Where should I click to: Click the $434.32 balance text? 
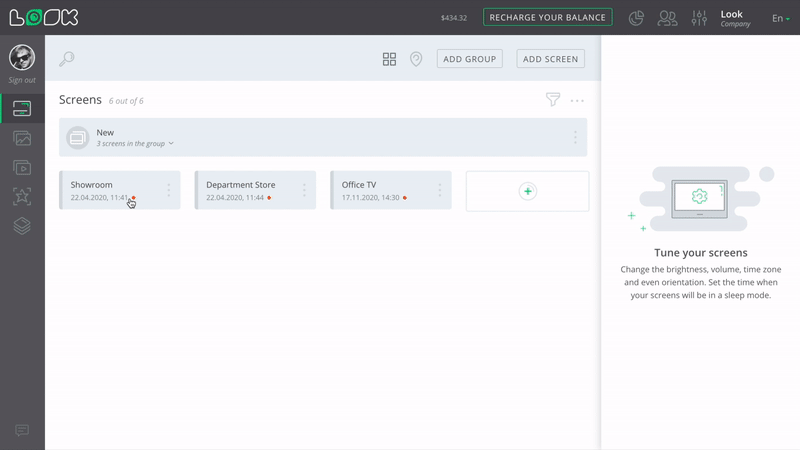(454, 18)
